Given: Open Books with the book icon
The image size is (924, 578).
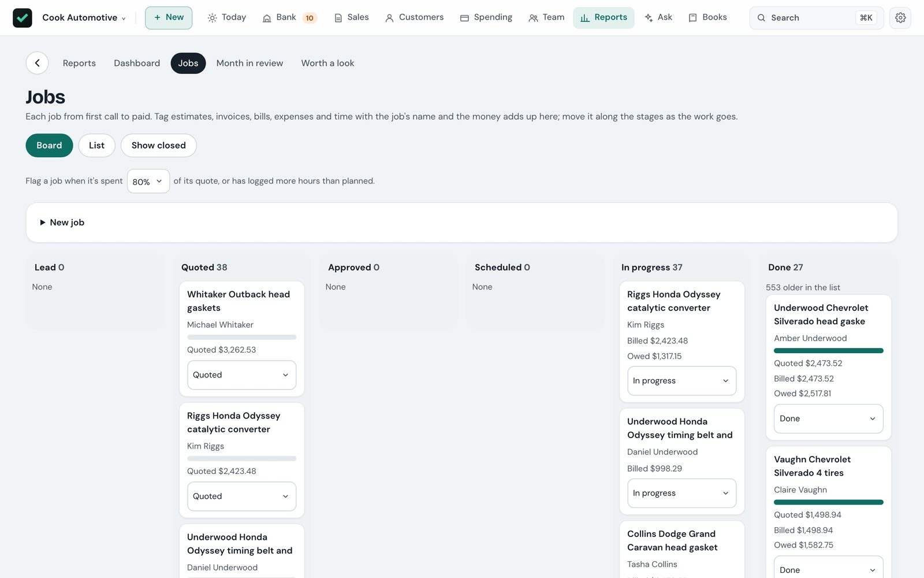Looking at the screenshot, I should pyautogui.click(x=693, y=18).
